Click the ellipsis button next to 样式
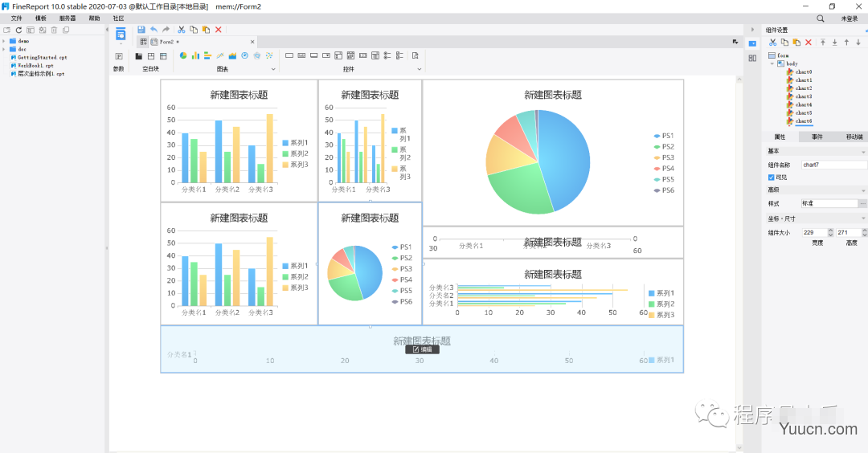Screen dimensions: 868x453 pos(862,203)
